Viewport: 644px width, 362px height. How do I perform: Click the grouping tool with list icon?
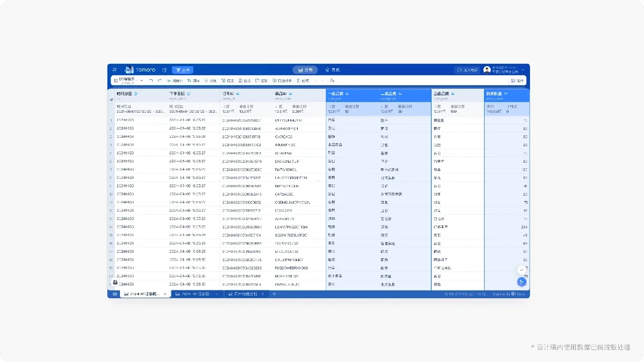pyautogui.click(x=210, y=81)
